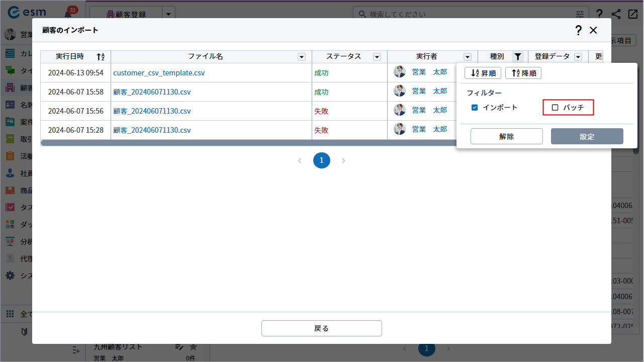The height and width of the screenshot is (362, 644).
Task: Go to previous page using the left chevron
Action: tap(300, 160)
